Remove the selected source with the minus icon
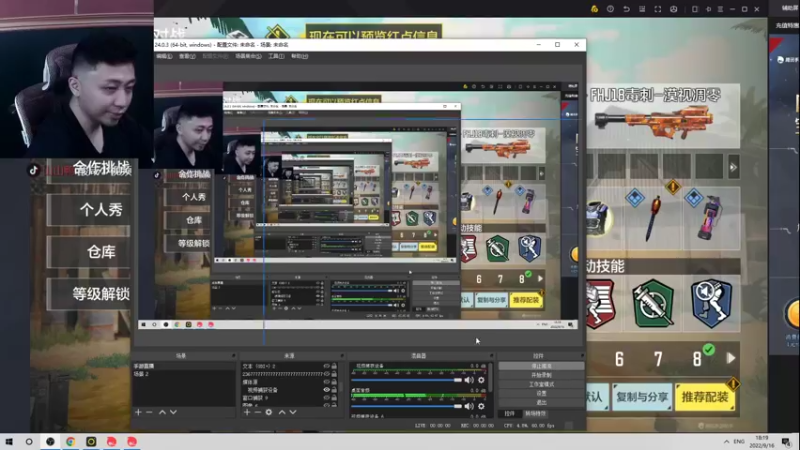 coord(258,412)
